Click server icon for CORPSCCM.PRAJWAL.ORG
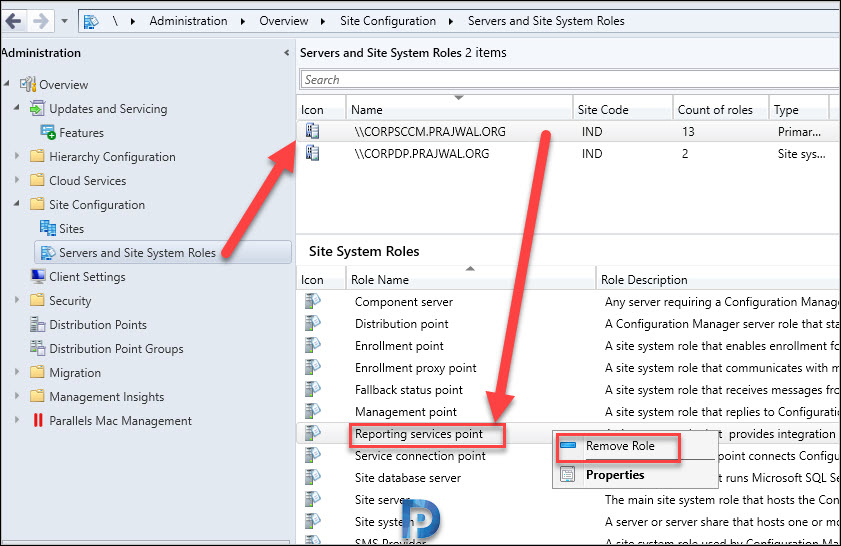The height and width of the screenshot is (546, 841). coord(313,131)
